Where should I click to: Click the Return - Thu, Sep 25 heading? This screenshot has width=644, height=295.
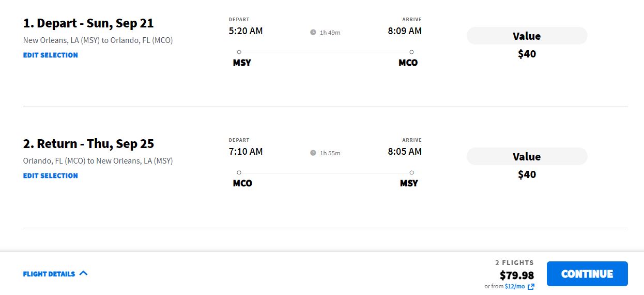pos(88,143)
